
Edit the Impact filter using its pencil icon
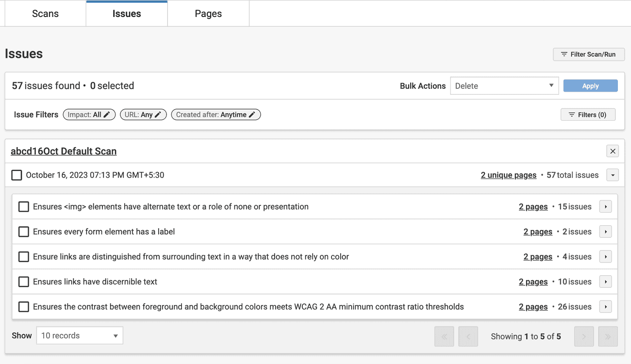(x=107, y=114)
